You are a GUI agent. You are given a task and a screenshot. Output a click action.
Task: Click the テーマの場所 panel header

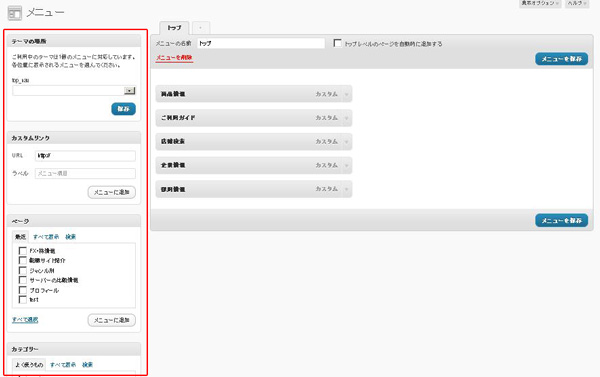click(x=74, y=41)
